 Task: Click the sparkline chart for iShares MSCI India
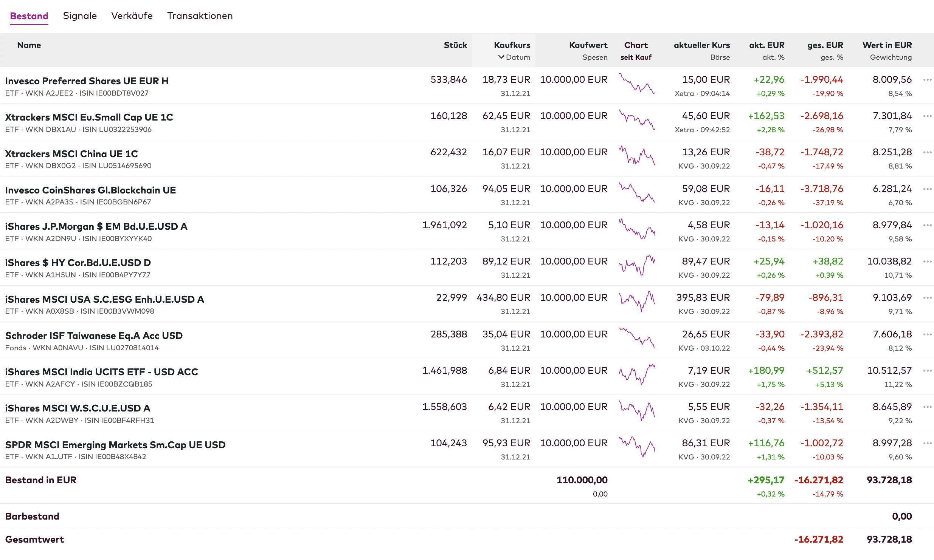pyautogui.click(x=637, y=374)
